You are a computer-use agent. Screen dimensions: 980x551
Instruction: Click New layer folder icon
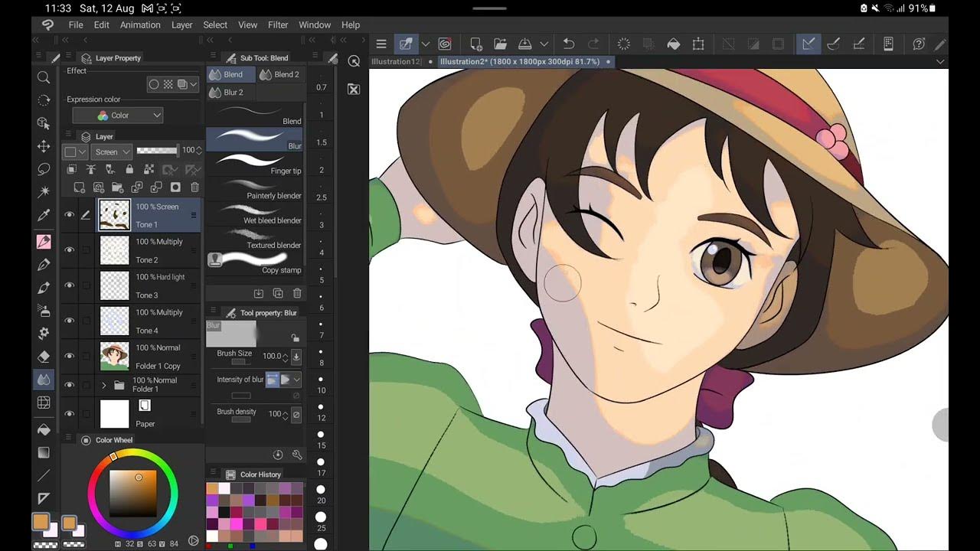(x=117, y=187)
